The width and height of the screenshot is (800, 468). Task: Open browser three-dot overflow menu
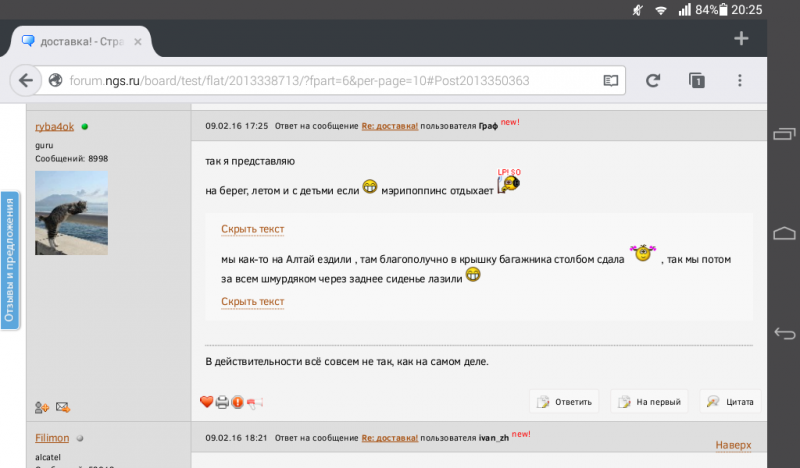(x=740, y=80)
